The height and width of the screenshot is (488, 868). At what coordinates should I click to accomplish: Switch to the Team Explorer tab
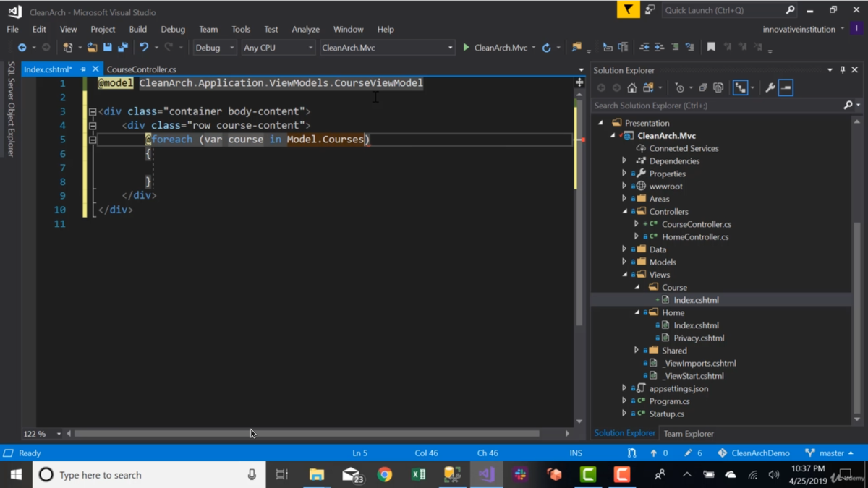pyautogui.click(x=689, y=434)
